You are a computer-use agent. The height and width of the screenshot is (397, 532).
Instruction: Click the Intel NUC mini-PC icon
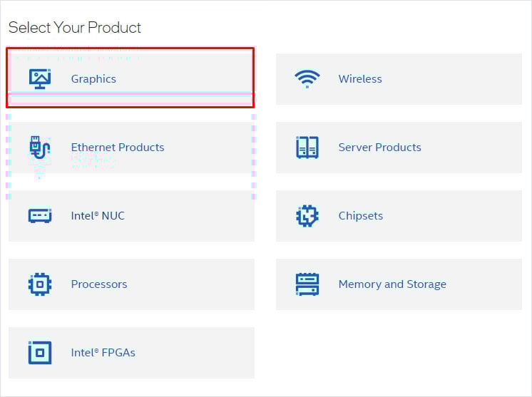[x=40, y=215]
